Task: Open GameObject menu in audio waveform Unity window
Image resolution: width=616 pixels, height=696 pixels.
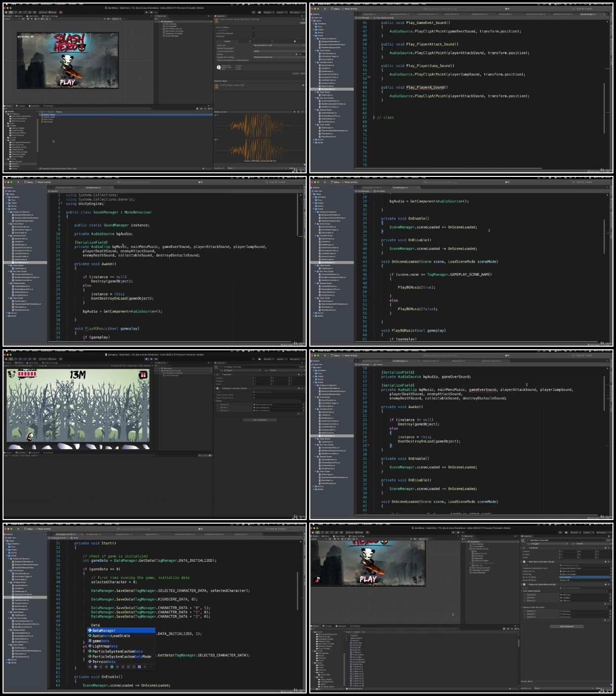Action: (x=47, y=4)
